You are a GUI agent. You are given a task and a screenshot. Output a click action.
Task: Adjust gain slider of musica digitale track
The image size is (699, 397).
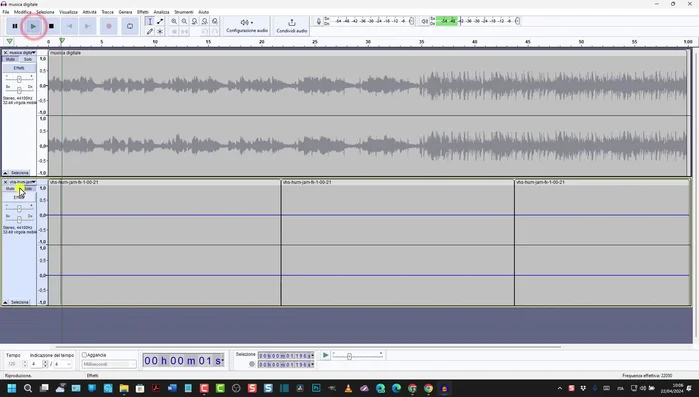pyautogui.click(x=19, y=79)
